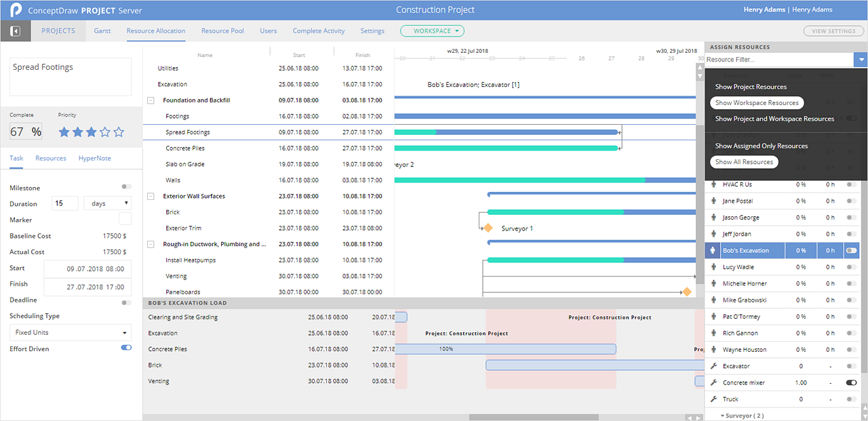Click the horizontal scrollbar under the load chart
The width and height of the screenshot is (868, 421).
534,418
